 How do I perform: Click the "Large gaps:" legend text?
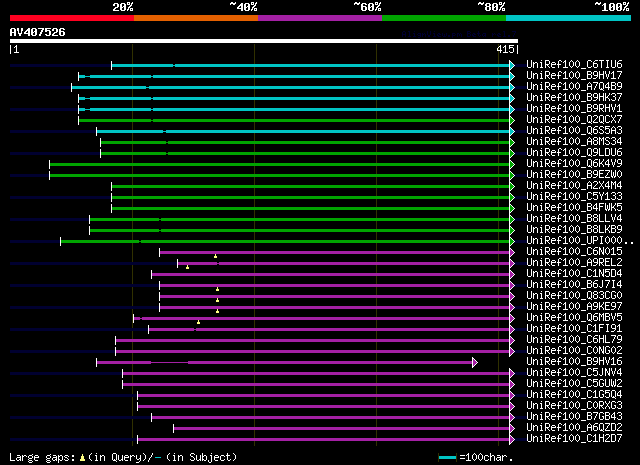(42, 458)
